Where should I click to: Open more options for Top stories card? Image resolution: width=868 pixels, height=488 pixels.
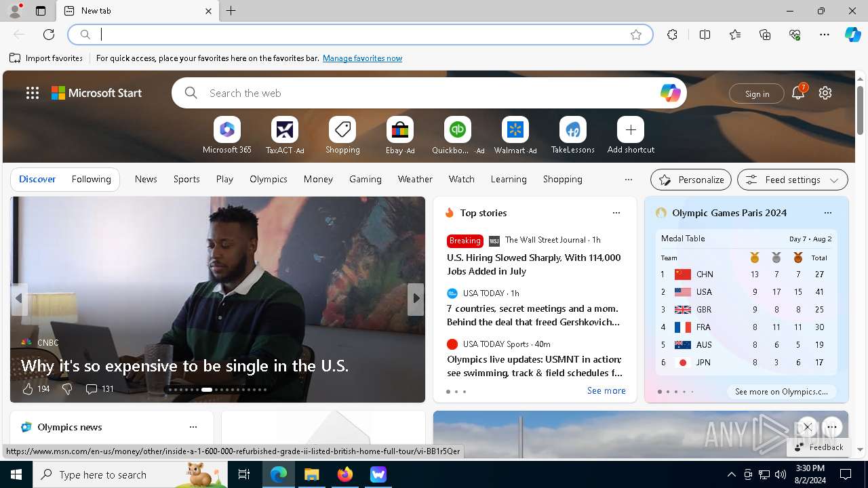coord(616,213)
